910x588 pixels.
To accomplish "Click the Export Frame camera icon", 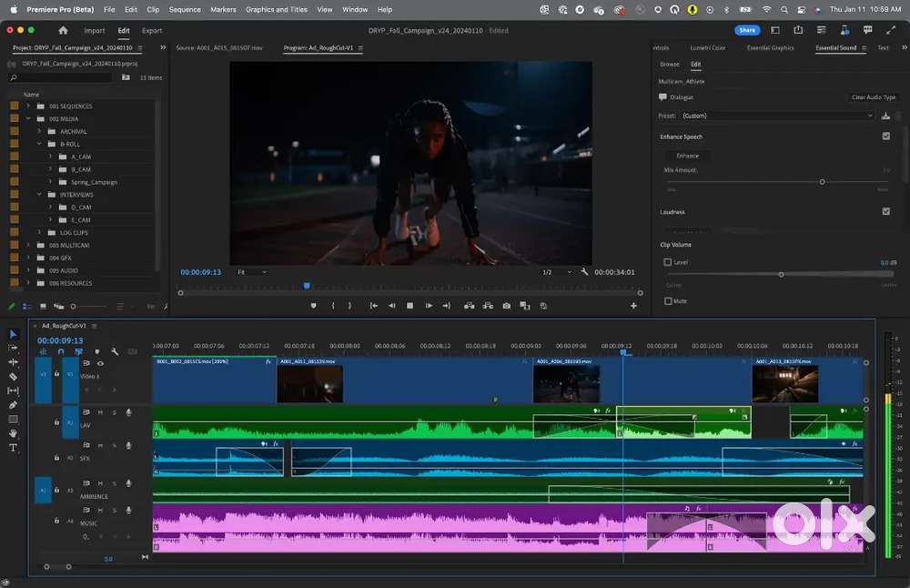I will (x=507, y=306).
